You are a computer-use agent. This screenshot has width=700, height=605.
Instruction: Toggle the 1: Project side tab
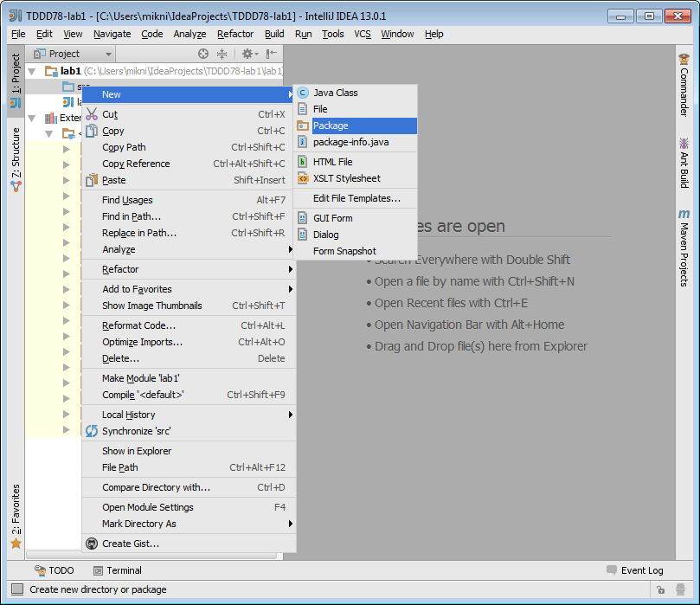click(16, 80)
